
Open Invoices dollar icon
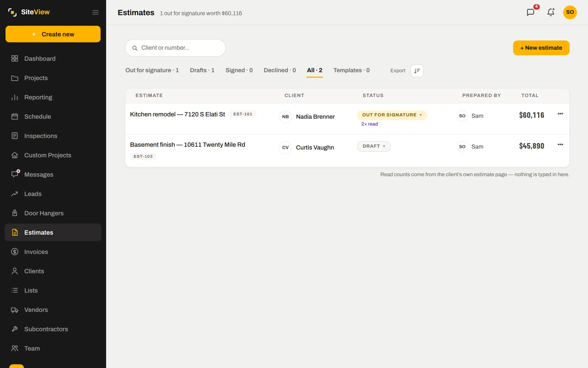[14, 252]
